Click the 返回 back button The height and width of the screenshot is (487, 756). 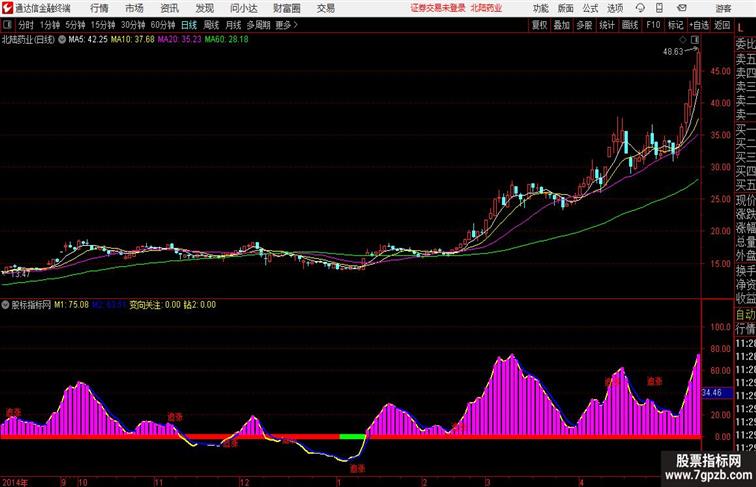click(x=722, y=25)
